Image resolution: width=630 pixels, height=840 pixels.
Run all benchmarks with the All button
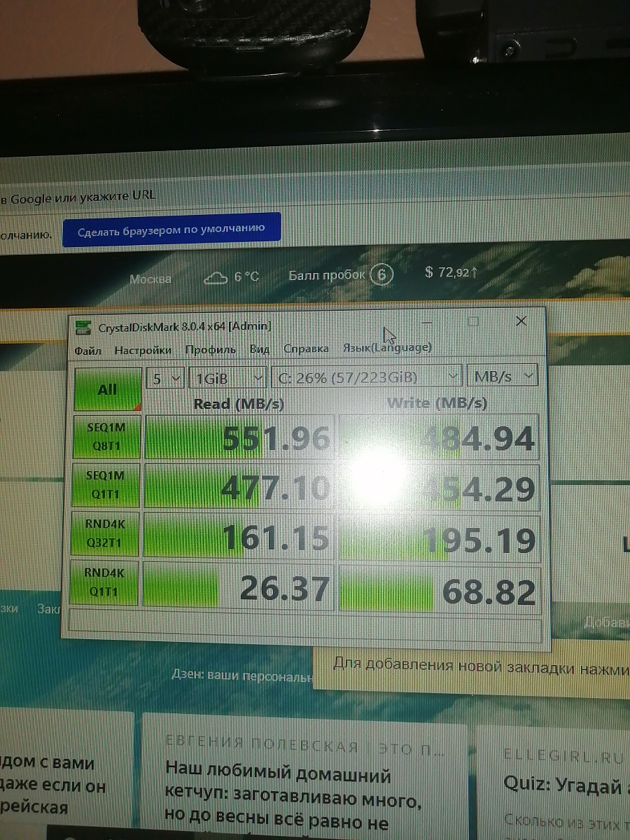[x=107, y=389]
